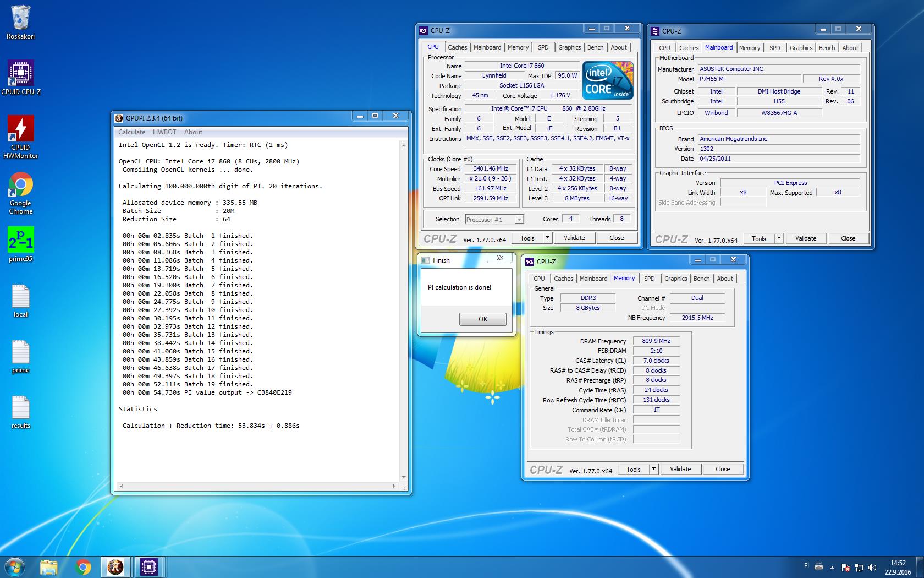Viewport: 924px width, 578px height.
Task: Open the About menu in GPUPI
Action: point(193,132)
